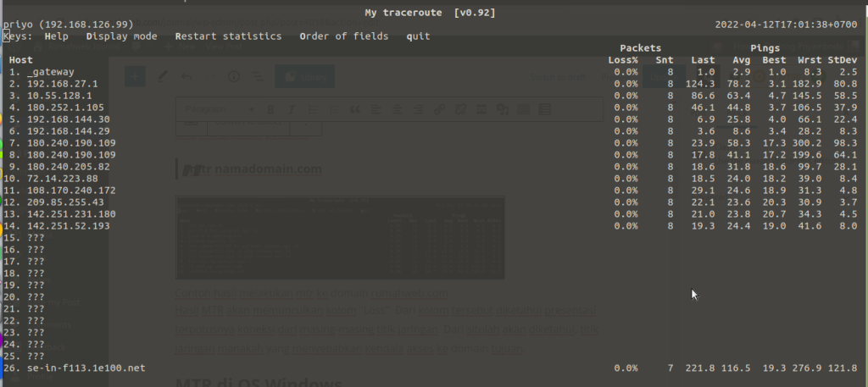Click the remove link icon
This screenshot has height=387, width=868.
[x=460, y=109]
